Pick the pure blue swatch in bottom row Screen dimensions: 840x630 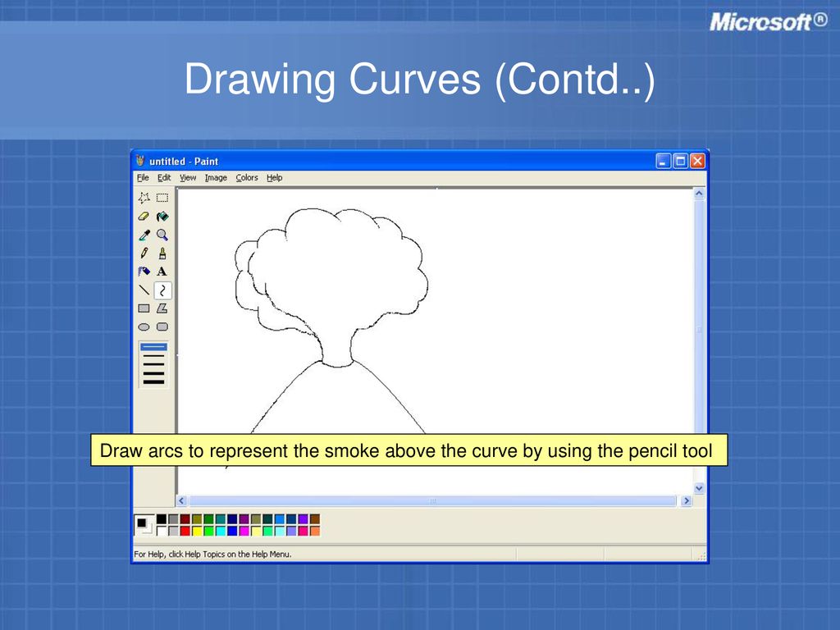(232, 531)
